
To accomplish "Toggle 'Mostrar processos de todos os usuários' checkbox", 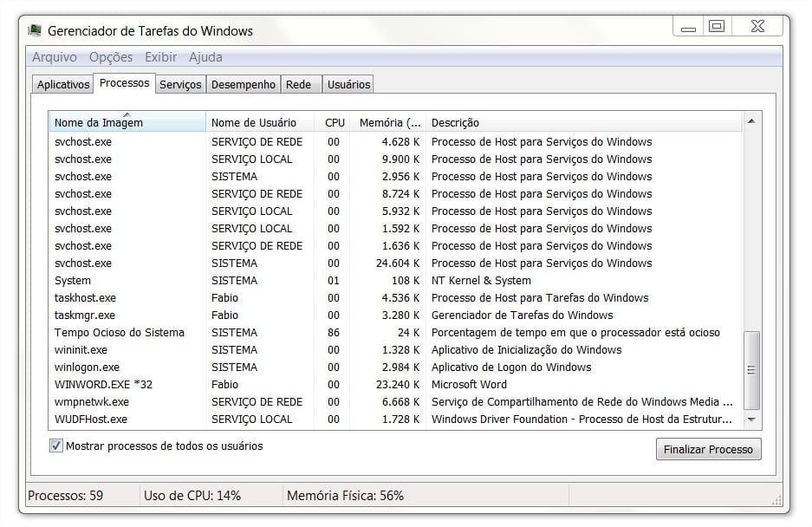I will tap(56, 446).
